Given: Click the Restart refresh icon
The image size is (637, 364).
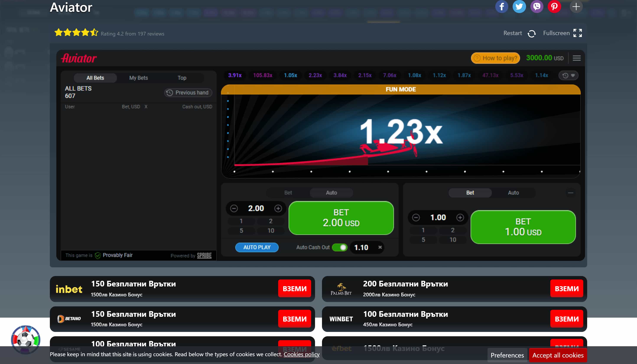Looking at the screenshot, I should coord(531,34).
